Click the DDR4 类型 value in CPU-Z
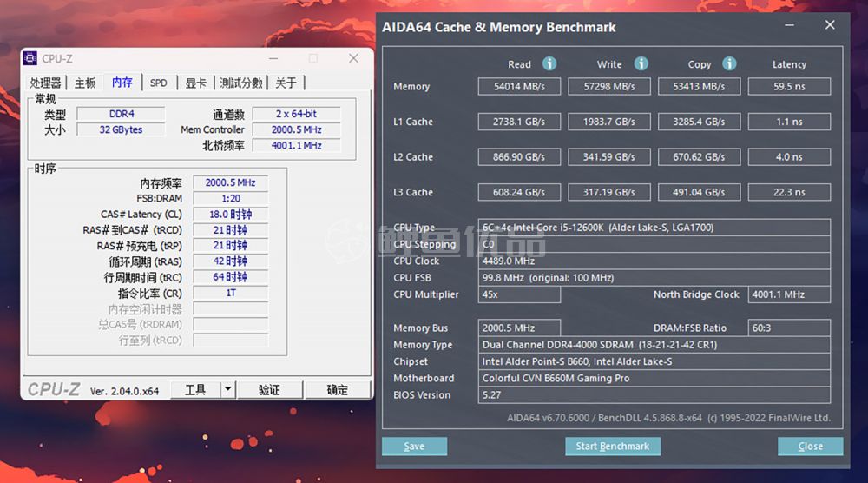 click(121, 114)
